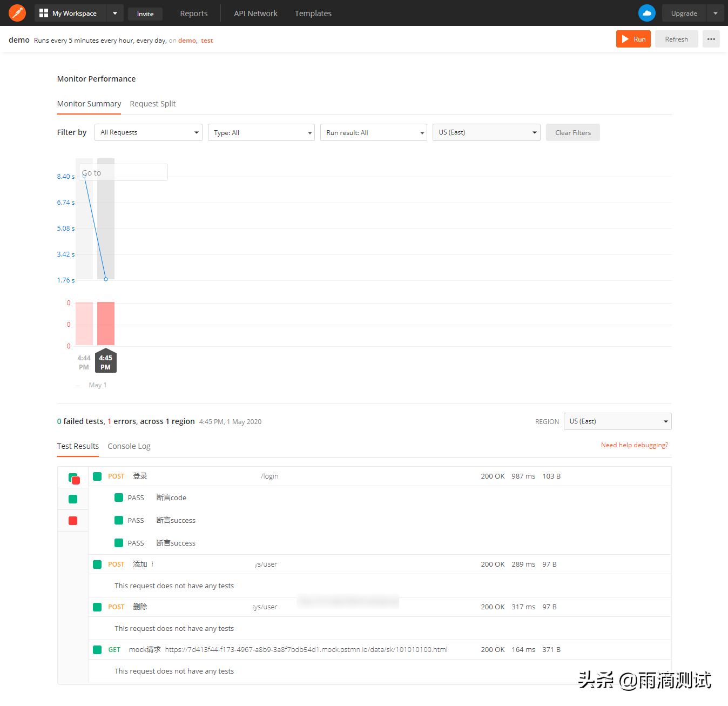728x706 pixels.
Task: Open the Run result: All dropdown
Action: (373, 132)
